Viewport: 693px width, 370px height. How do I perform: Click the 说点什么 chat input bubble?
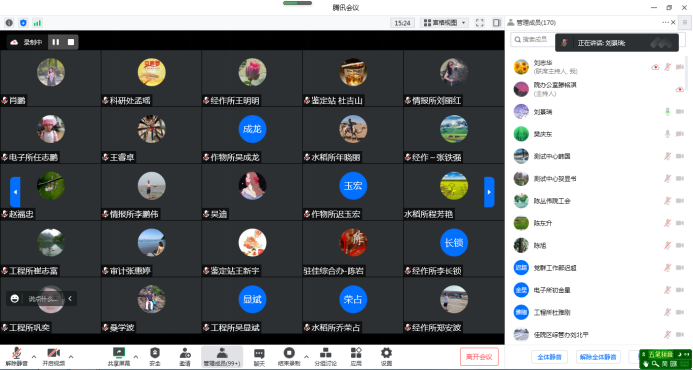point(43,298)
